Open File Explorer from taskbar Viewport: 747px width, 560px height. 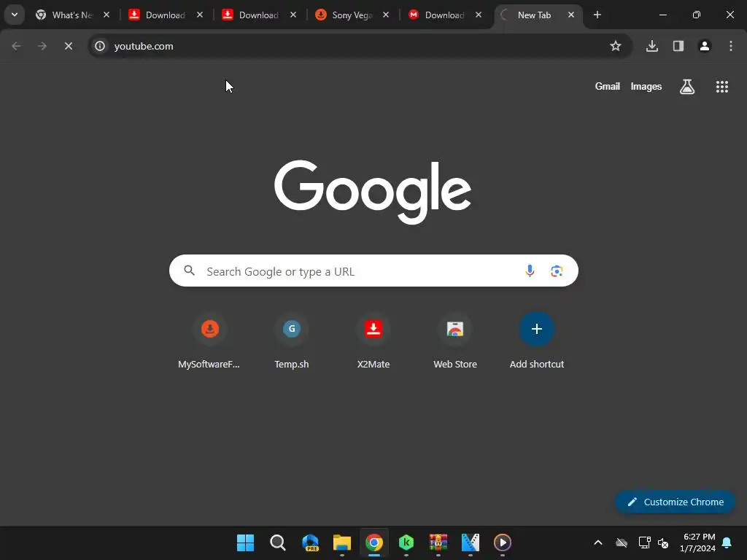(342, 542)
